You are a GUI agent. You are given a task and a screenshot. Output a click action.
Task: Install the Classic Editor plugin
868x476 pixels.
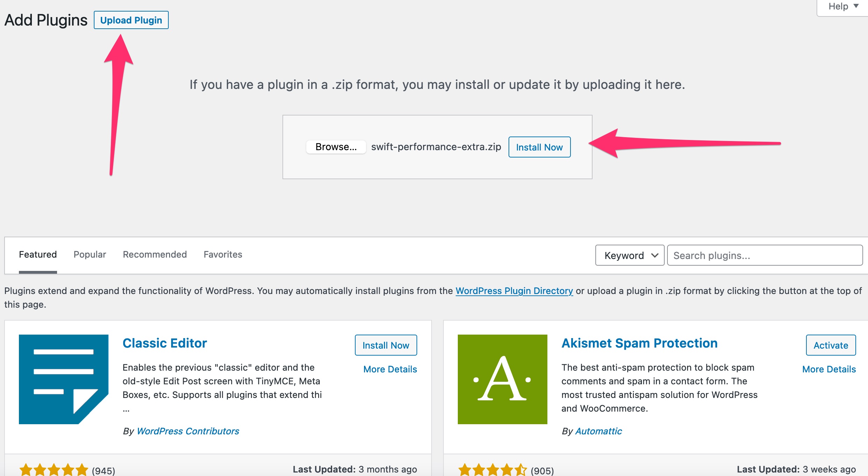[386, 345]
